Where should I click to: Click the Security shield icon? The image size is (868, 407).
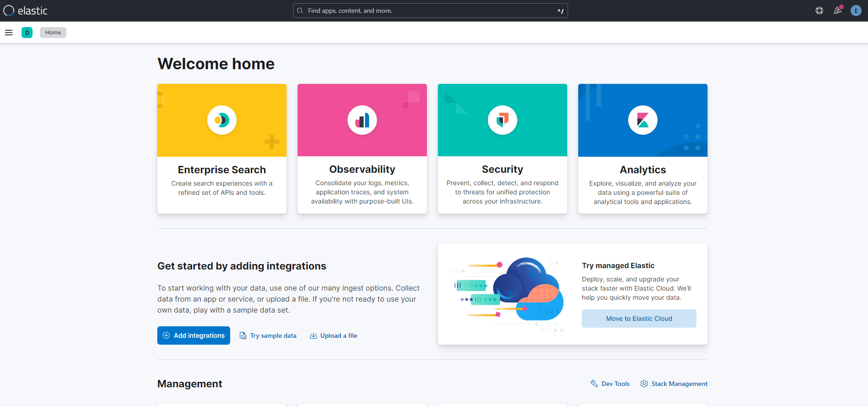(503, 120)
